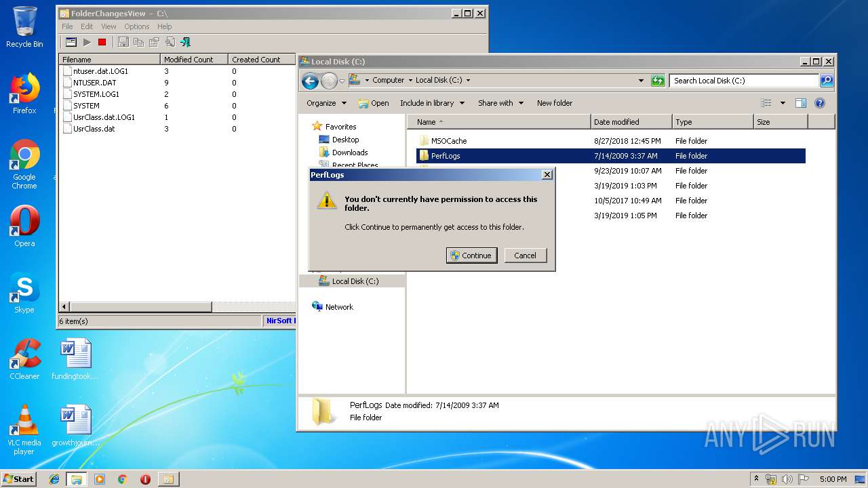Open Choose Folder icon in FolderChangesView toolbar

pos(71,42)
